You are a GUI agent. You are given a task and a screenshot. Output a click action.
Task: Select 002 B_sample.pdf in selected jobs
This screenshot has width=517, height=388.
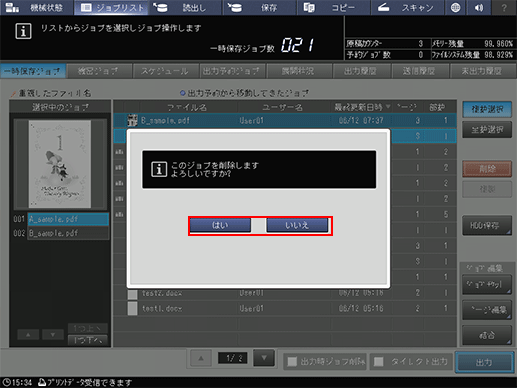click(x=68, y=233)
